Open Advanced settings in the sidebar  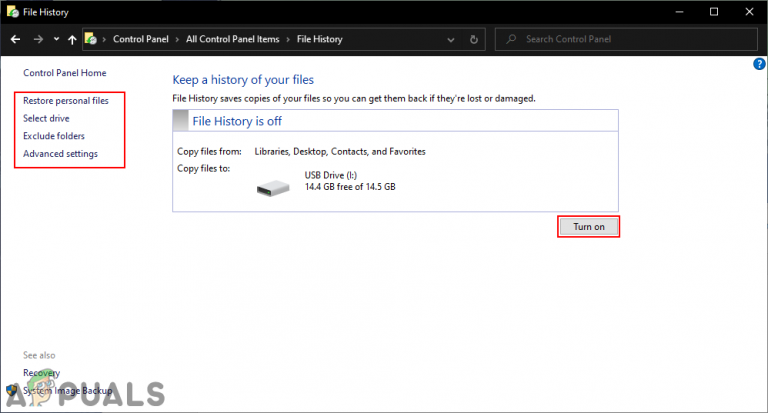coord(60,154)
